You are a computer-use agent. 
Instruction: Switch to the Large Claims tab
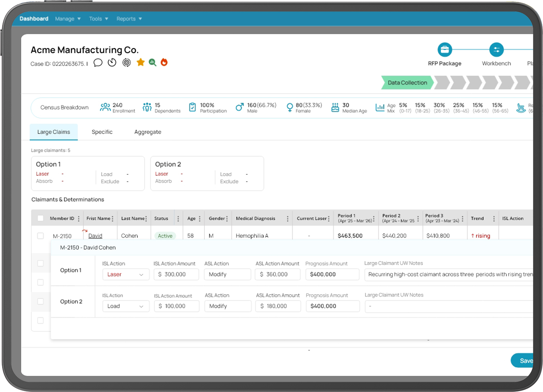click(54, 132)
